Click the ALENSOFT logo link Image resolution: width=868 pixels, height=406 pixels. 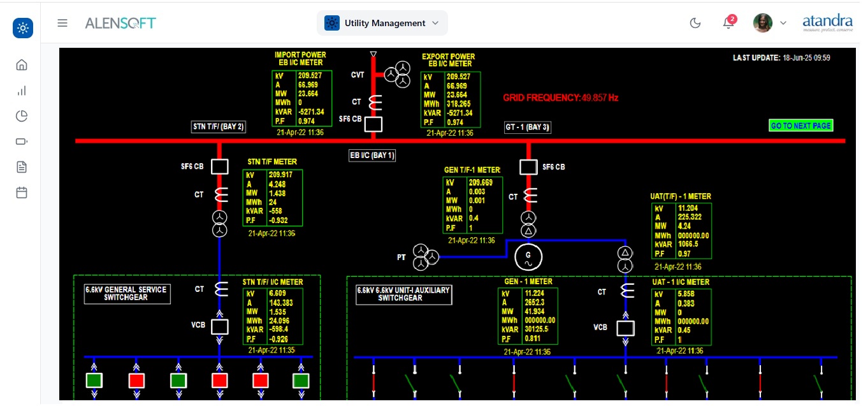(x=120, y=23)
